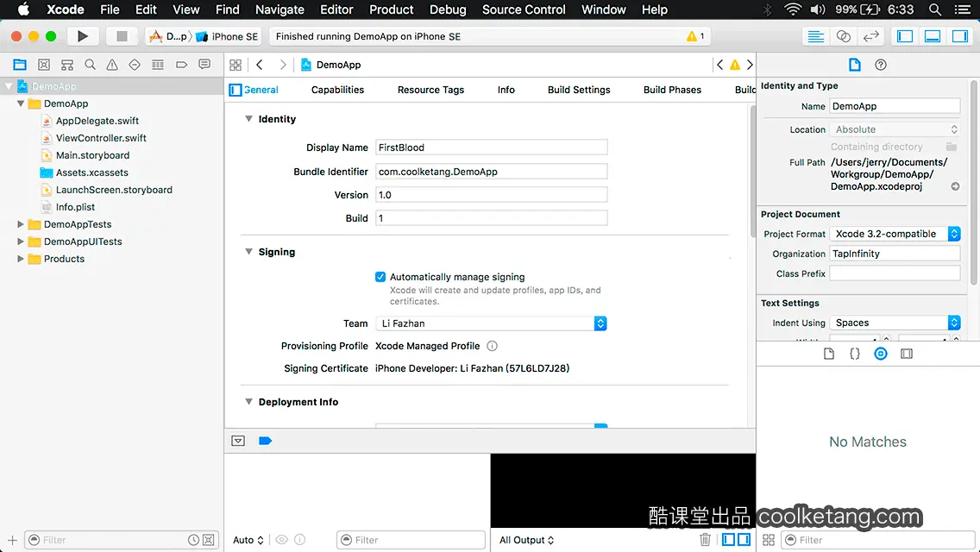Open the Object library
The width and height of the screenshot is (980, 552).
pyautogui.click(x=881, y=354)
